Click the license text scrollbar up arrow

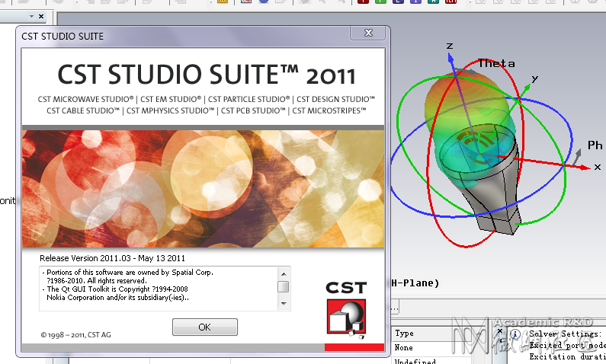pyautogui.click(x=284, y=274)
